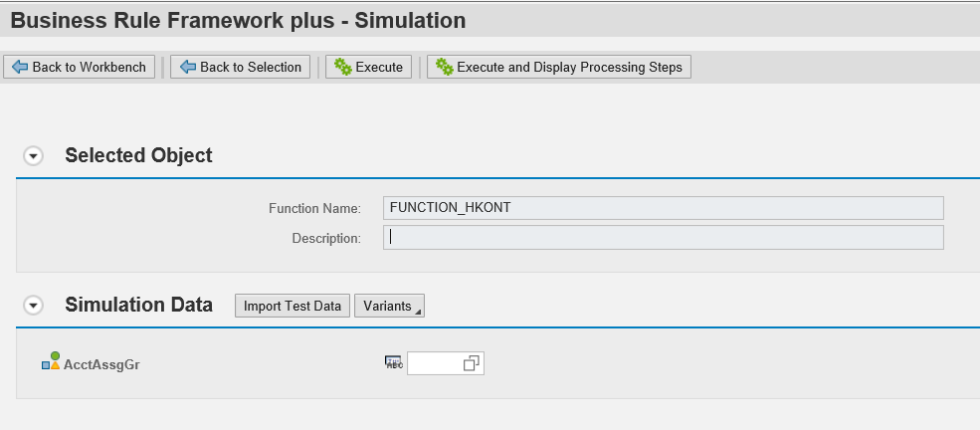Click the ABC text type icon
The image size is (980, 430).
393,362
